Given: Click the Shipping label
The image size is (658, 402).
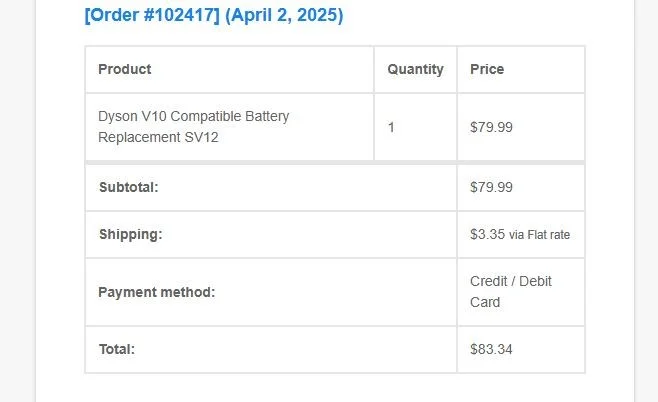Looking at the screenshot, I should [x=130, y=234].
